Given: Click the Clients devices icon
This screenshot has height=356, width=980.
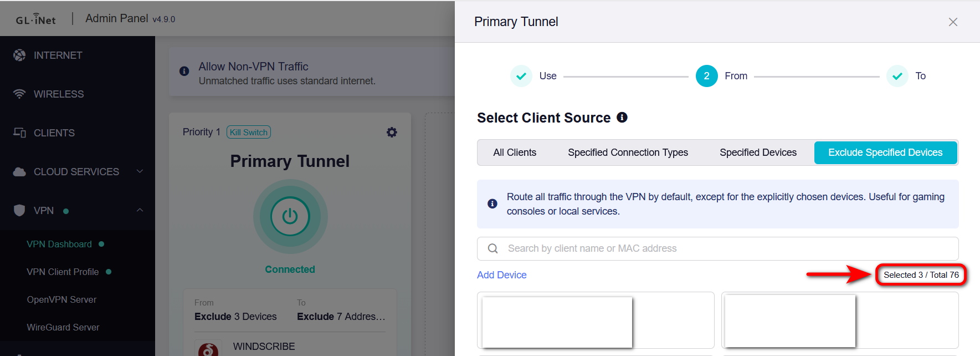Looking at the screenshot, I should pyautogui.click(x=19, y=133).
